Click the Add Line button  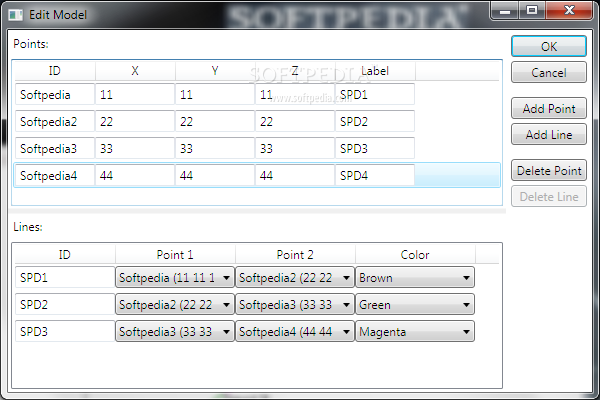tap(549, 134)
